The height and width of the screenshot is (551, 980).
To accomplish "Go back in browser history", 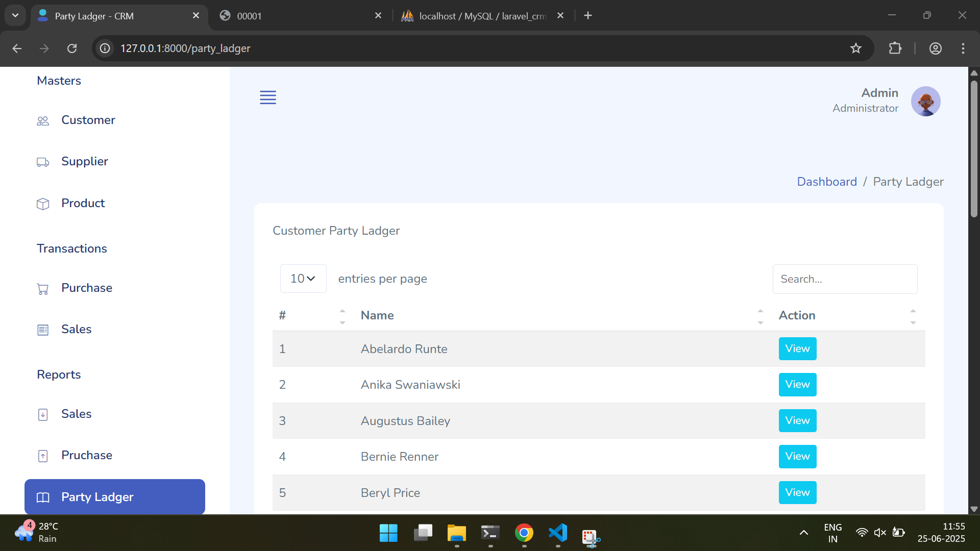I will [x=17, y=48].
